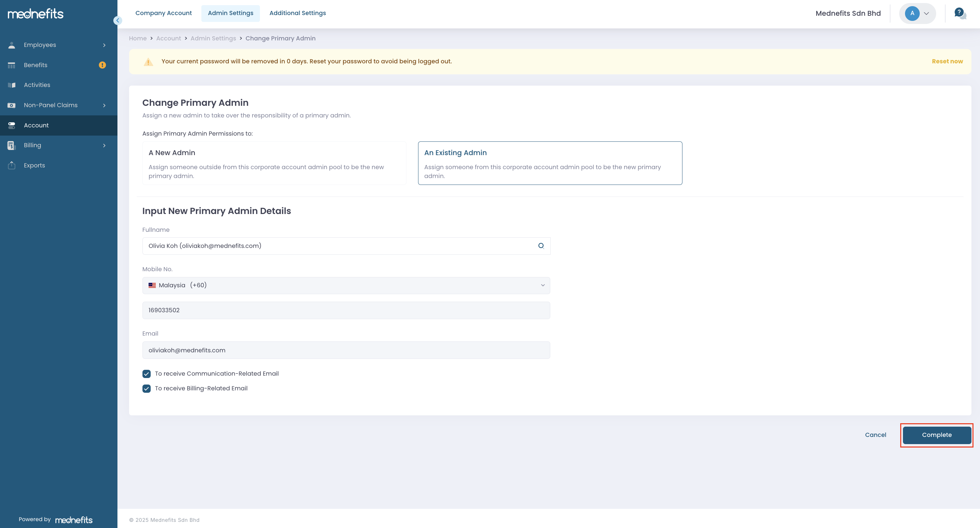Screen dimensions: 980x528
Task: Select the A New Admin option card
Action: pyautogui.click(x=274, y=163)
